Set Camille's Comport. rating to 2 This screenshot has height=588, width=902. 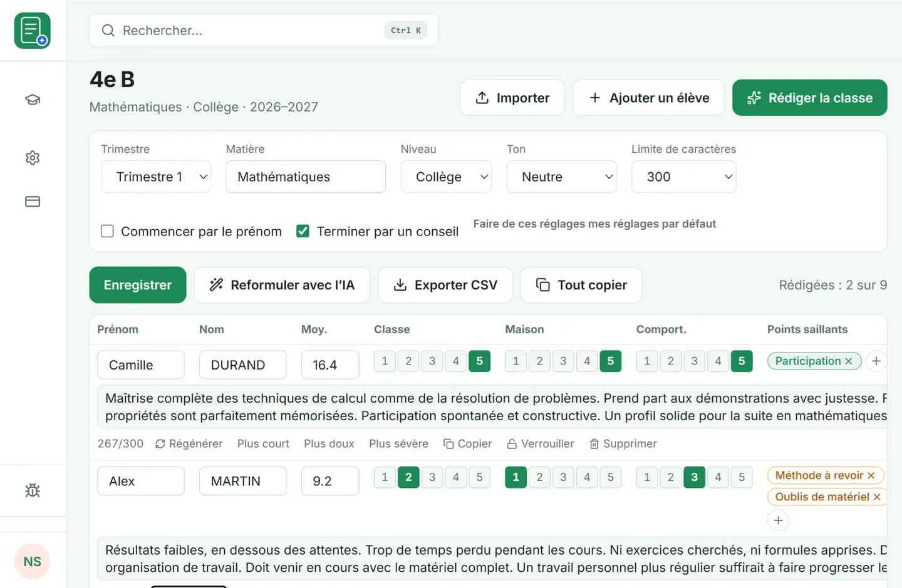pos(671,361)
